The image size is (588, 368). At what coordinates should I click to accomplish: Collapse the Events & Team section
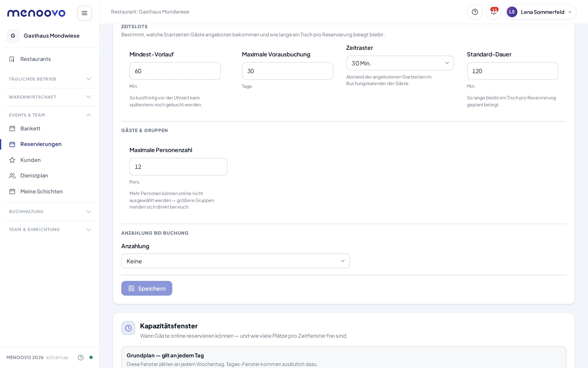click(50, 115)
